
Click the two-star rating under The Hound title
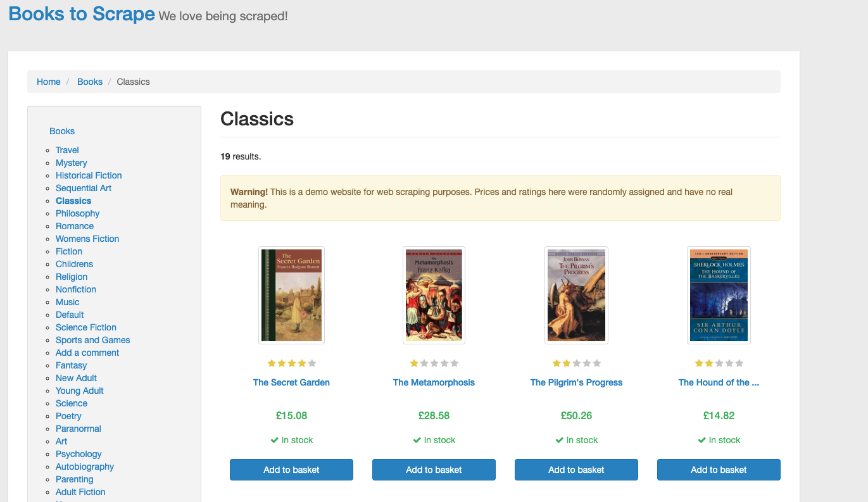click(x=719, y=363)
